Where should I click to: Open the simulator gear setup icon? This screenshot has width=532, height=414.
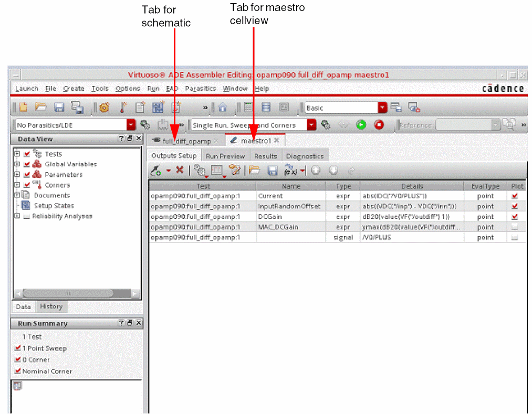104,108
